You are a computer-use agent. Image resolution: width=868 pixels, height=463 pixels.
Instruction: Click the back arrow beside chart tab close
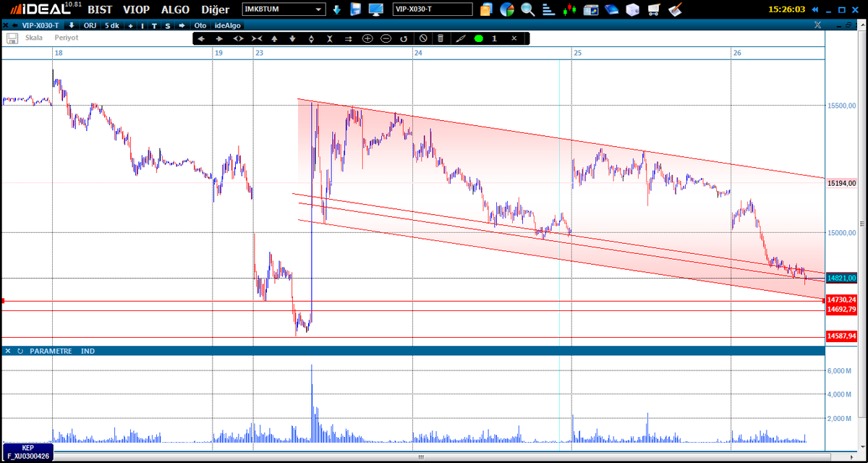(x=14, y=25)
